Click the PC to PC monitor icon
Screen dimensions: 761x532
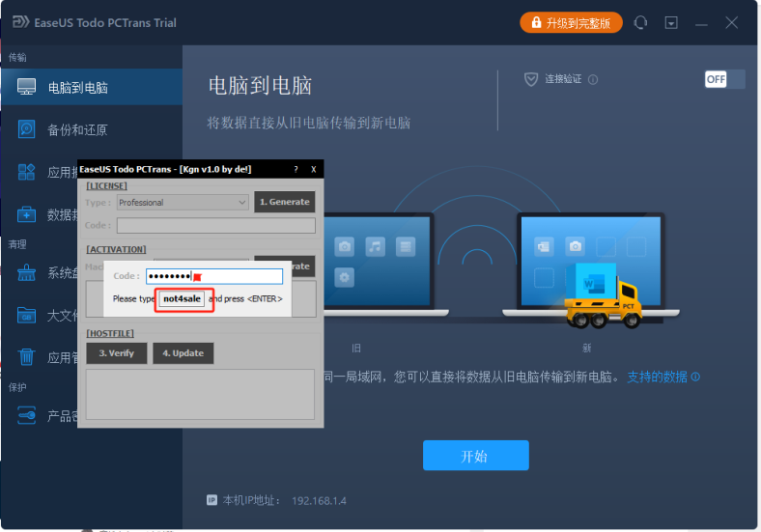click(26, 87)
